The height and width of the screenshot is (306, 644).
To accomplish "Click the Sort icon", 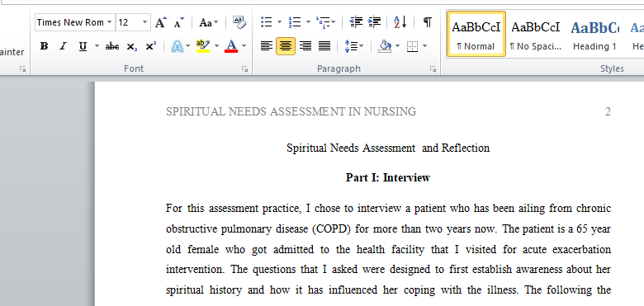I will tap(400, 22).
